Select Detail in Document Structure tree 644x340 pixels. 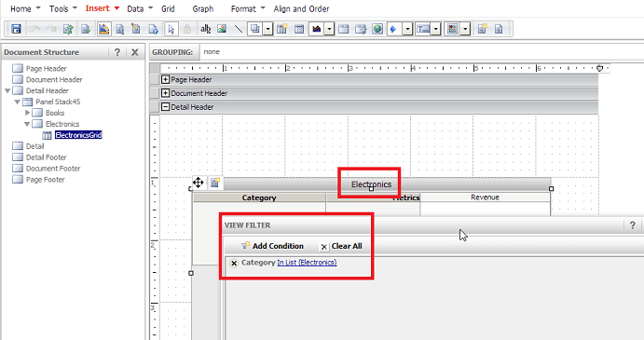click(34, 146)
